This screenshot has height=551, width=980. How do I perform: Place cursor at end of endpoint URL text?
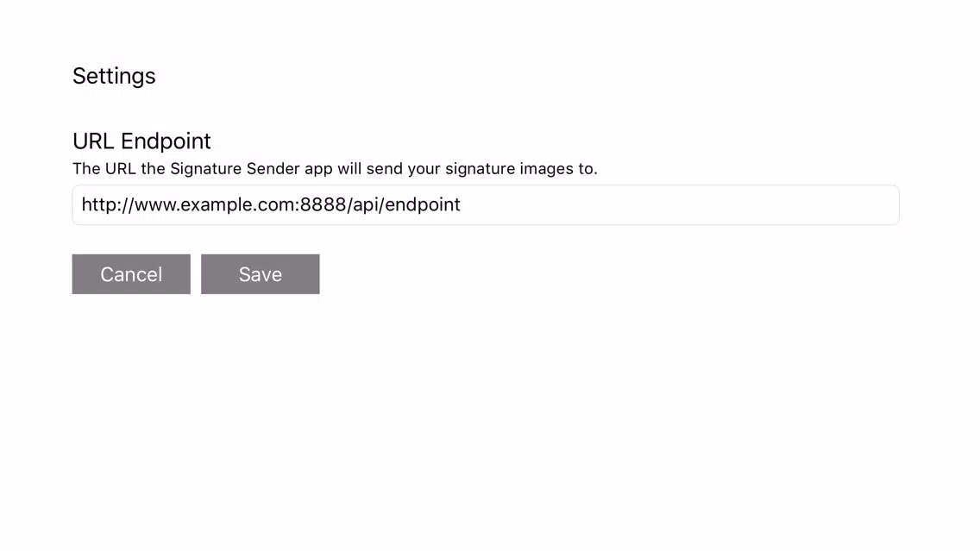coord(462,205)
